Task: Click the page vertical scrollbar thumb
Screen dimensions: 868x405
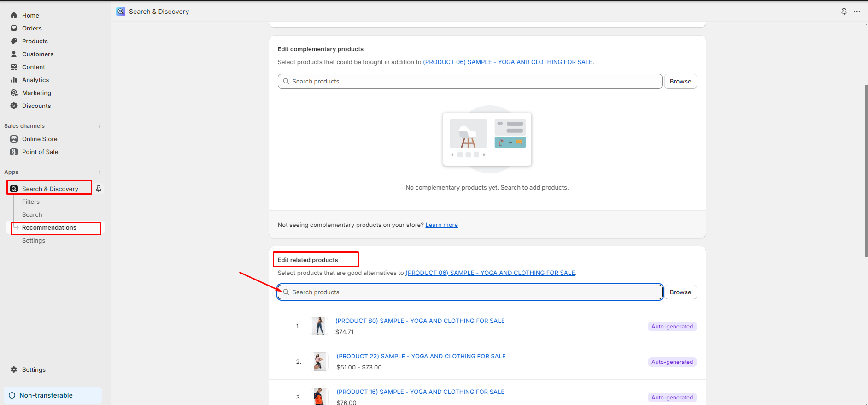Action: coord(866,171)
